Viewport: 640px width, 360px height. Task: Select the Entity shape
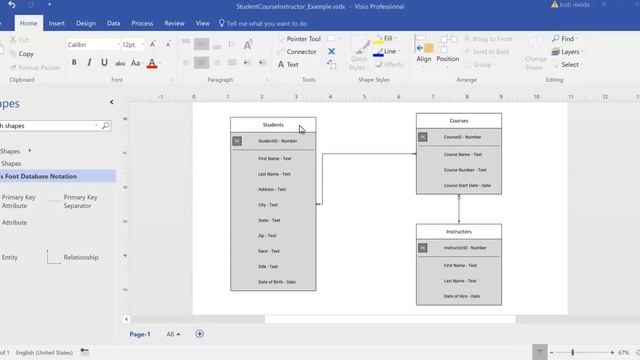(9, 257)
